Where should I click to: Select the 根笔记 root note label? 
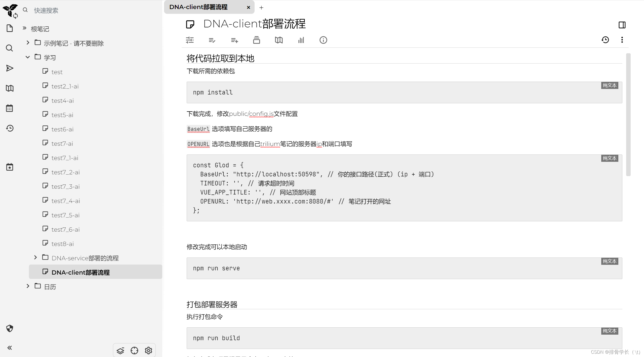coord(40,29)
